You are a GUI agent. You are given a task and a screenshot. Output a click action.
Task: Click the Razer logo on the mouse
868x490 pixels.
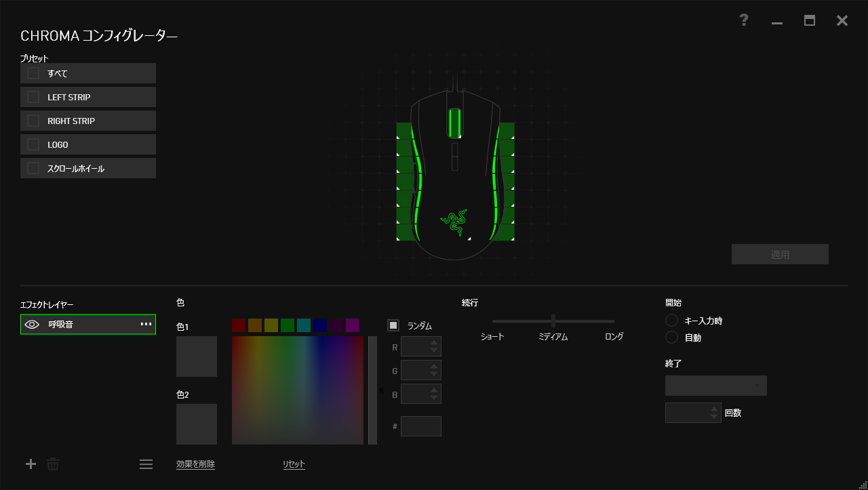(454, 222)
